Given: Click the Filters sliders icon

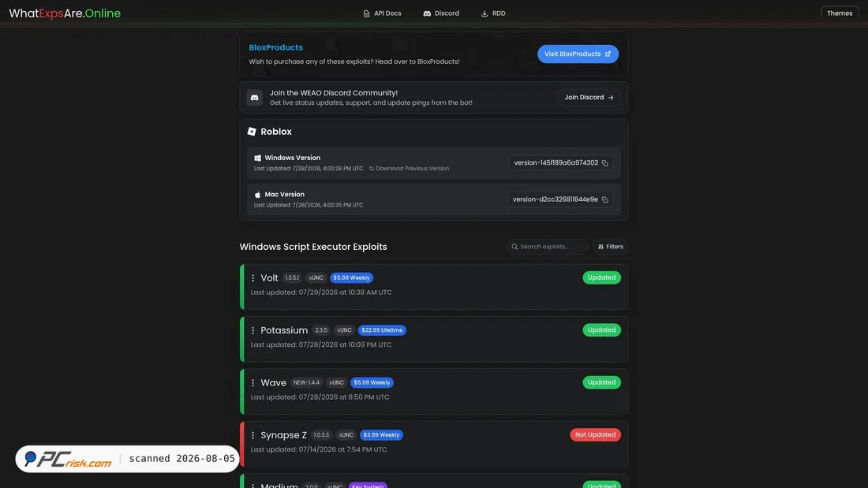Looking at the screenshot, I should point(600,247).
